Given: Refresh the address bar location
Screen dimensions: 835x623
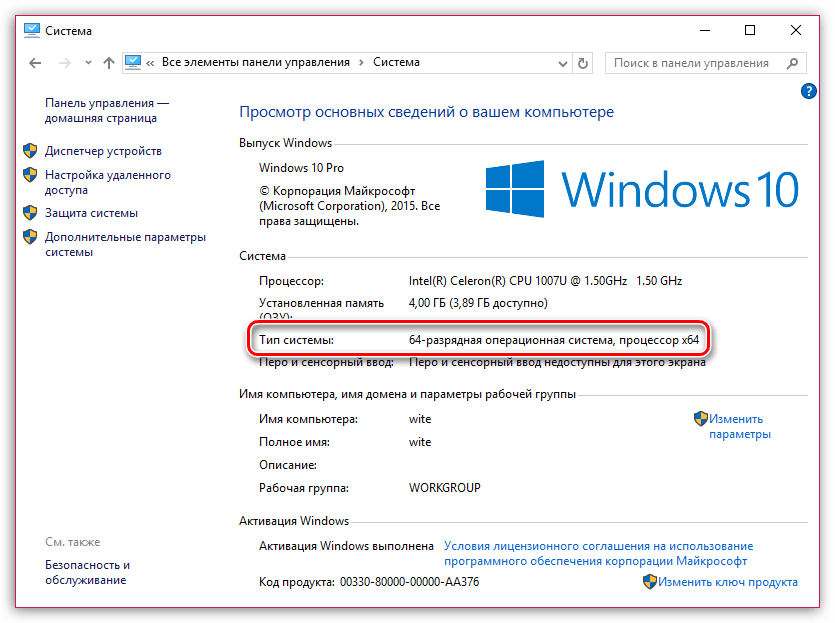Looking at the screenshot, I should (584, 63).
